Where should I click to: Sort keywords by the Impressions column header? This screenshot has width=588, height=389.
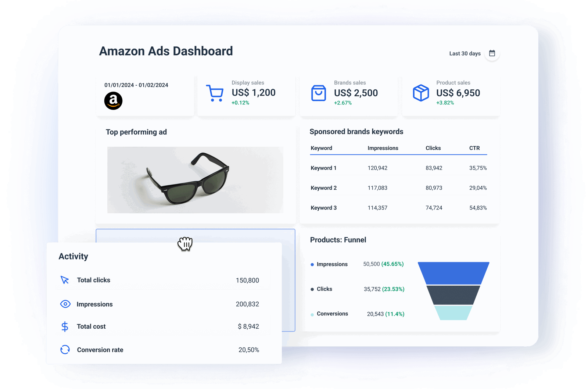coord(383,148)
